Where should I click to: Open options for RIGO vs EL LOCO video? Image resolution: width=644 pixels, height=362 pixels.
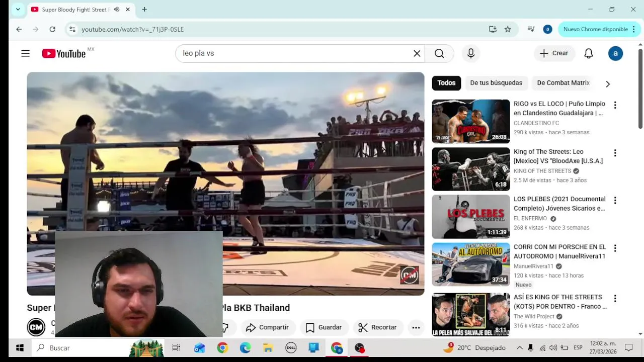coord(615,105)
